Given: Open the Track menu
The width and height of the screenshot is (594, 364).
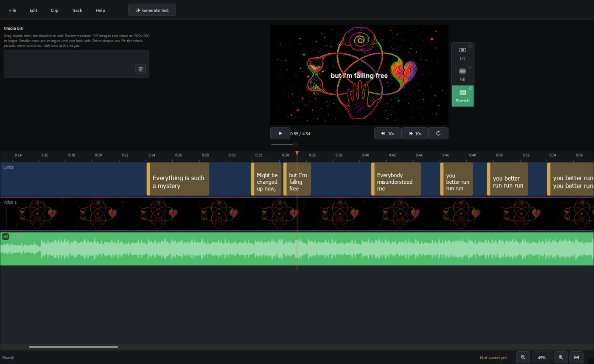Looking at the screenshot, I should (77, 10).
